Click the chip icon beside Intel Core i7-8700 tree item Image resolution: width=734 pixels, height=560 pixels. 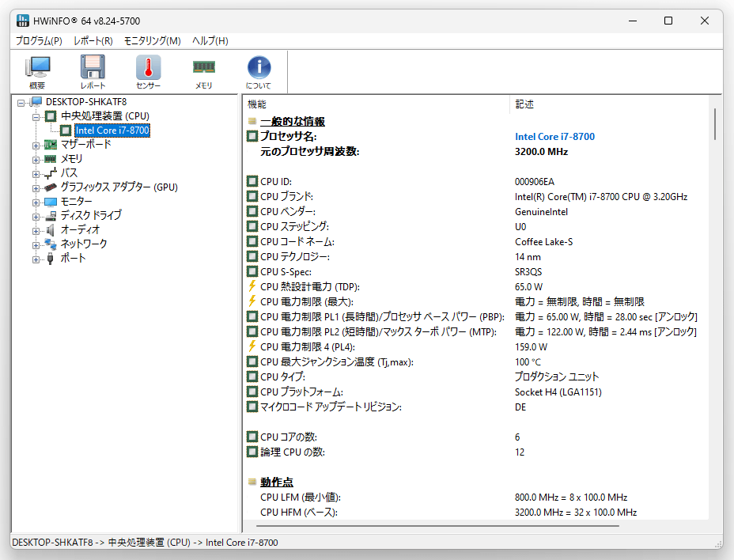pos(66,131)
